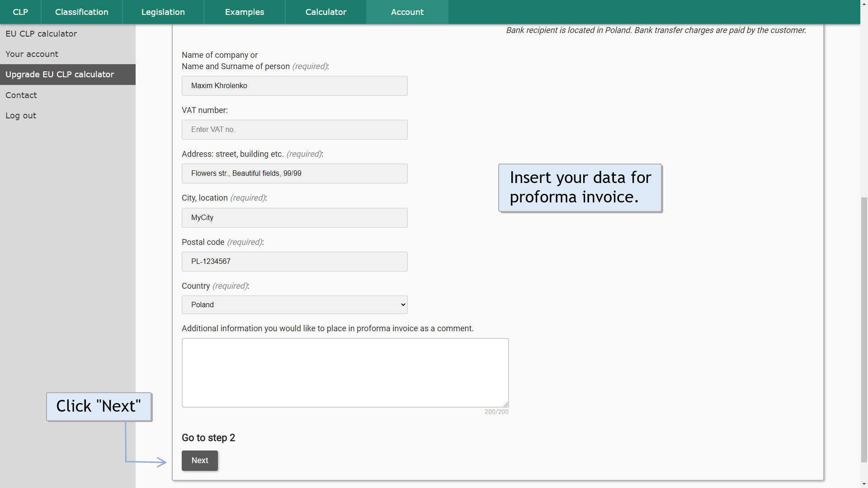868x488 pixels.
Task: Select the Account tab
Action: [x=407, y=12]
